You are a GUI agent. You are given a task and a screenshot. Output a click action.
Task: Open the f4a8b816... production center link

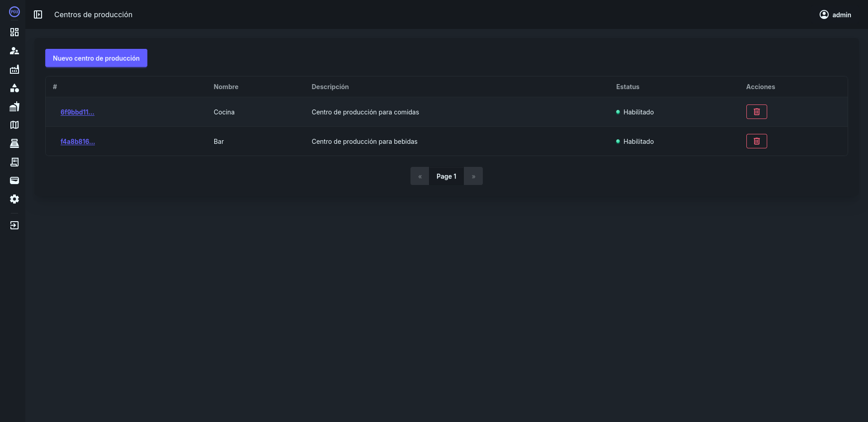click(77, 142)
